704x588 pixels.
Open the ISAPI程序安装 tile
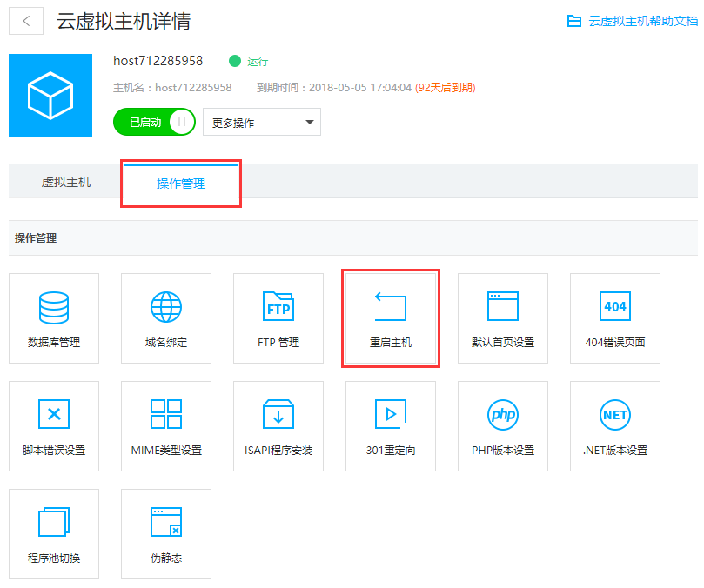click(278, 426)
